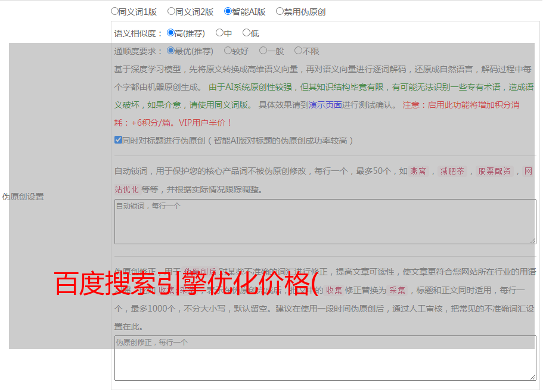Set 通顺度要求 to 不限
543x392 pixels.
298,51
